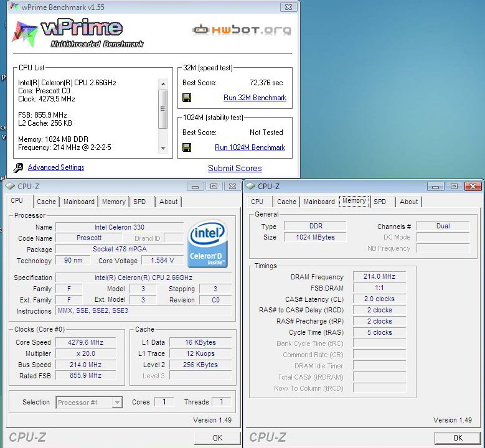Open the About tab in left CPU-Z
The image size is (485, 448).
(x=168, y=202)
